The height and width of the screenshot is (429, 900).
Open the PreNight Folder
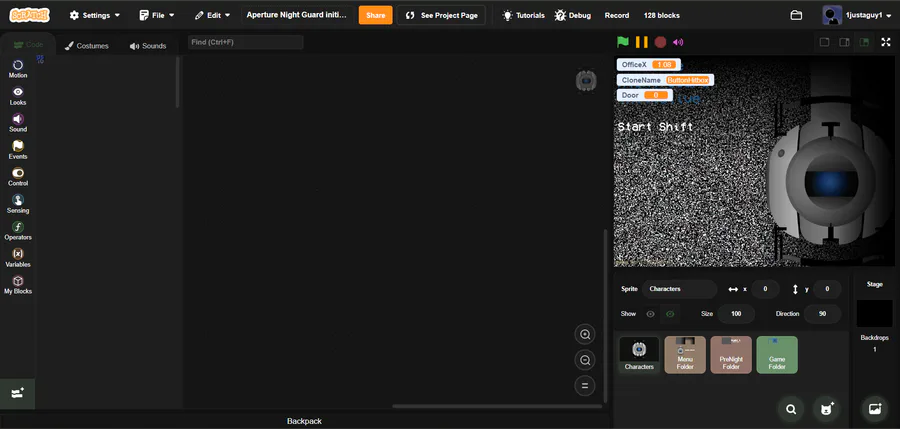731,355
